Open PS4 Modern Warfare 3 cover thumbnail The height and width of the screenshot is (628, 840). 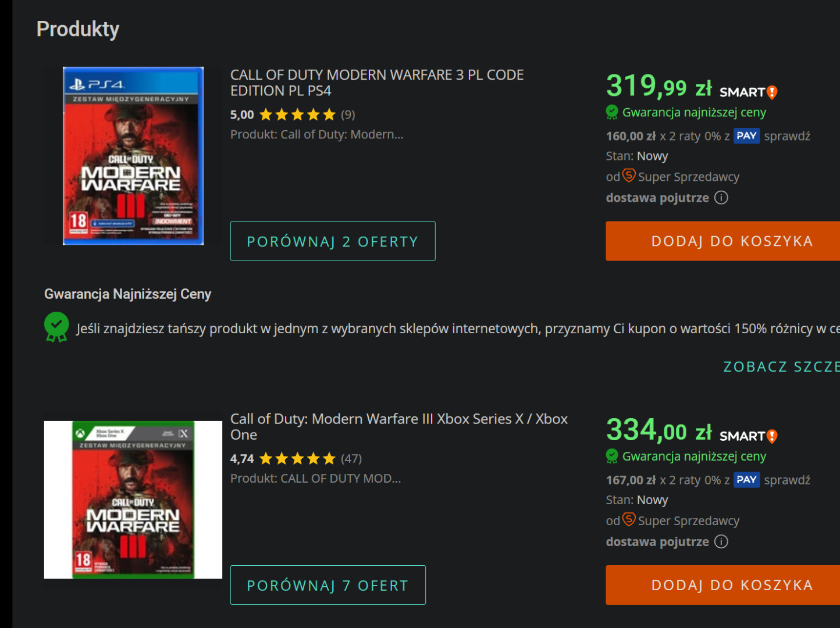133,156
